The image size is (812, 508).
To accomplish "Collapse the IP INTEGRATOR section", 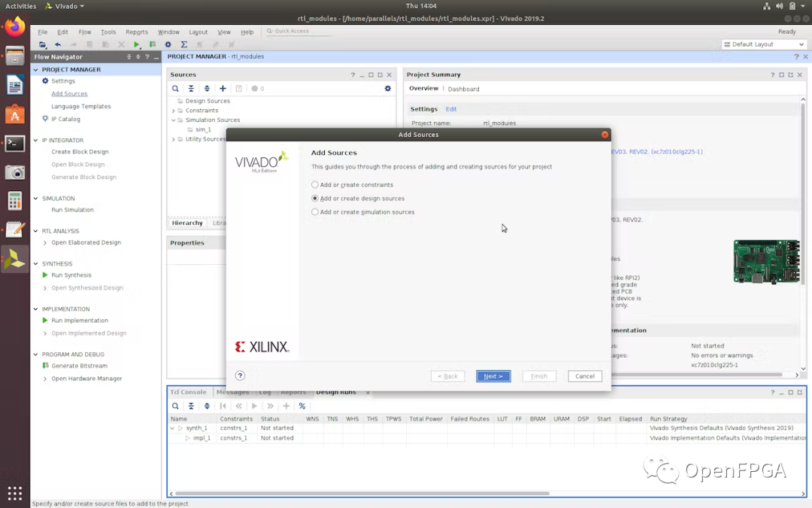I will pos(36,141).
